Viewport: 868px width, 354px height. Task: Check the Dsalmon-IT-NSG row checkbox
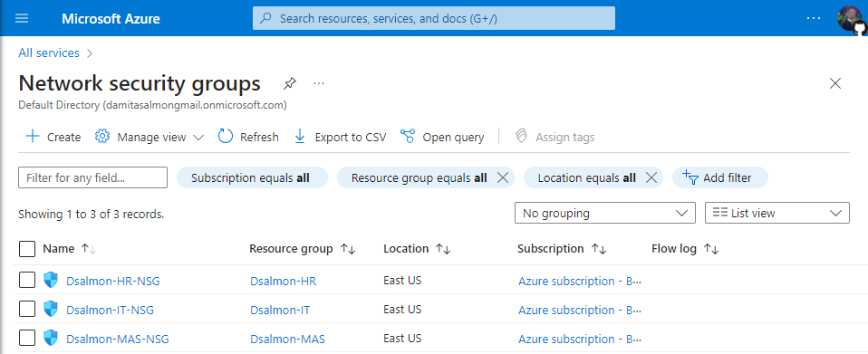(x=27, y=310)
